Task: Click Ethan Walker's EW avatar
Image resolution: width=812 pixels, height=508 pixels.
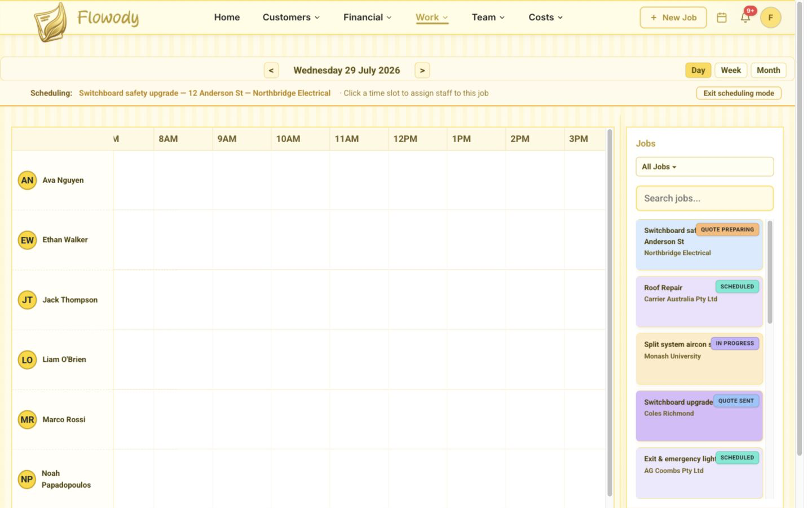Action: [27, 240]
